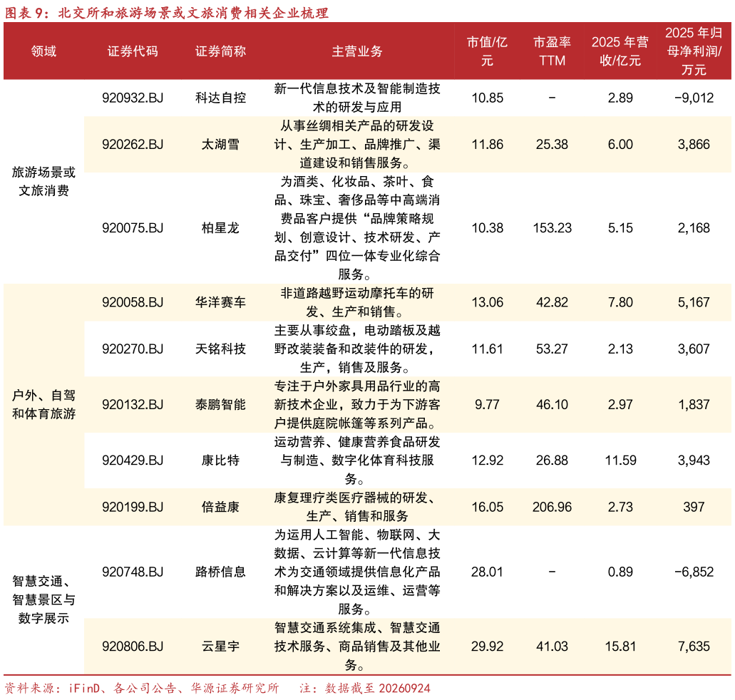
Task: Click market cap value 28.01
Action: point(487,572)
